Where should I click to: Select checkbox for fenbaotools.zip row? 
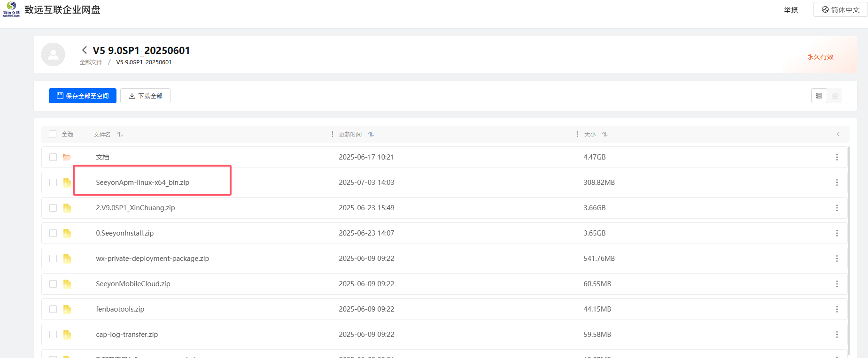point(53,309)
